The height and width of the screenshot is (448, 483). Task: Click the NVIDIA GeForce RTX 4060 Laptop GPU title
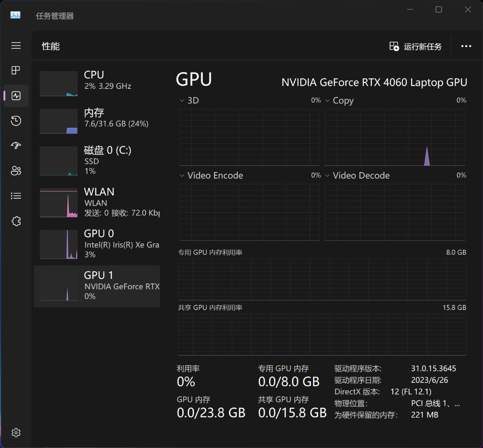(x=374, y=82)
